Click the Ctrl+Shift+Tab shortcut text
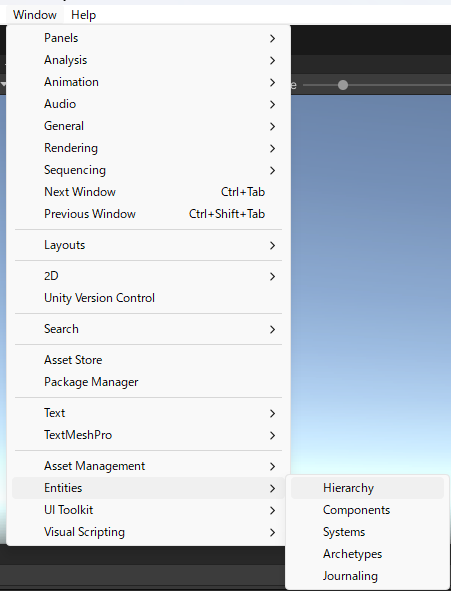This screenshot has height=591, width=451. [x=227, y=214]
